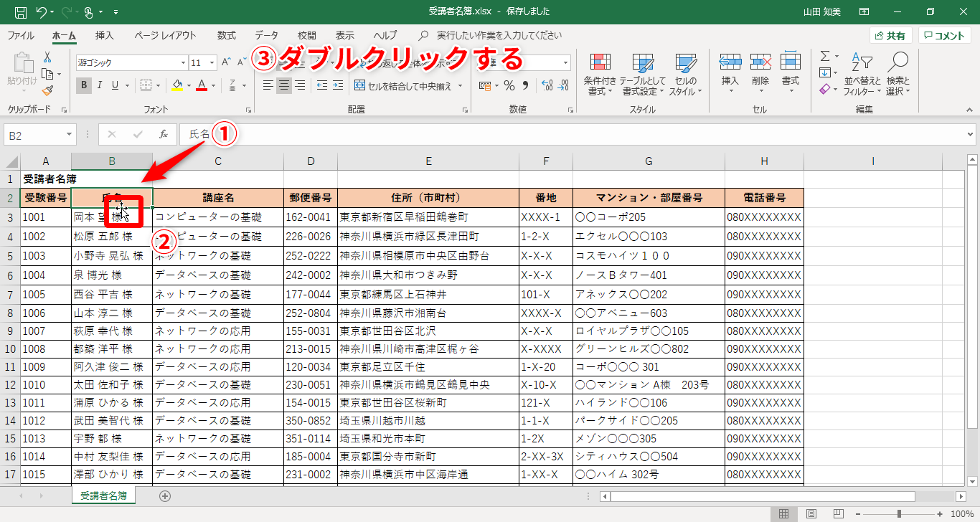Open the Number format dialog launcher
This screenshot has width=980, height=522.
[x=571, y=110]
